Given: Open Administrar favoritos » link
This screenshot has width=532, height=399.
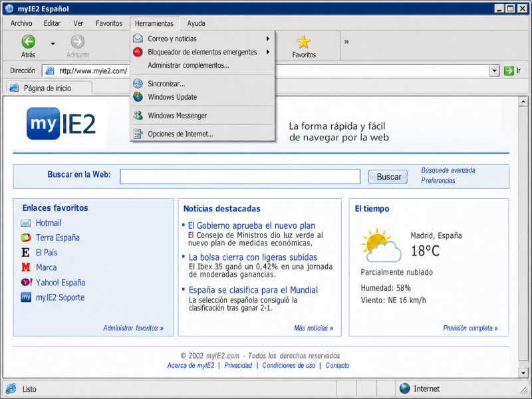Looking at the screenshot, I should [134, 328].
